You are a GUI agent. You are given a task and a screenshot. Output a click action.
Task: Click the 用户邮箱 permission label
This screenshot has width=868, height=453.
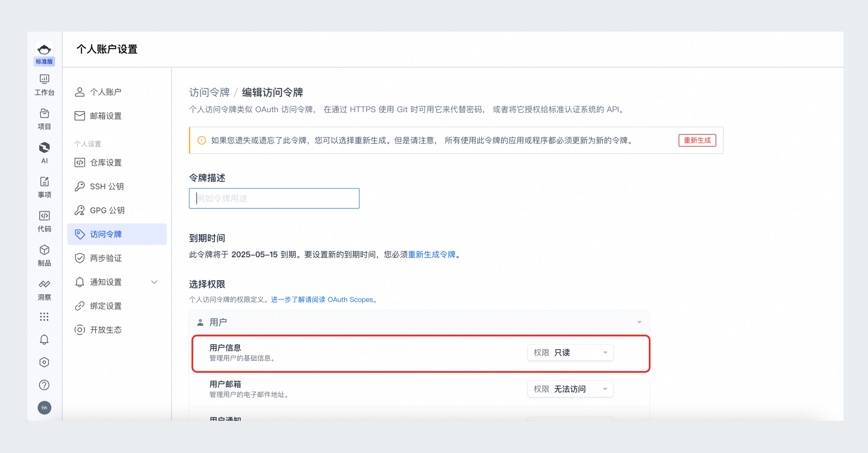225,384
